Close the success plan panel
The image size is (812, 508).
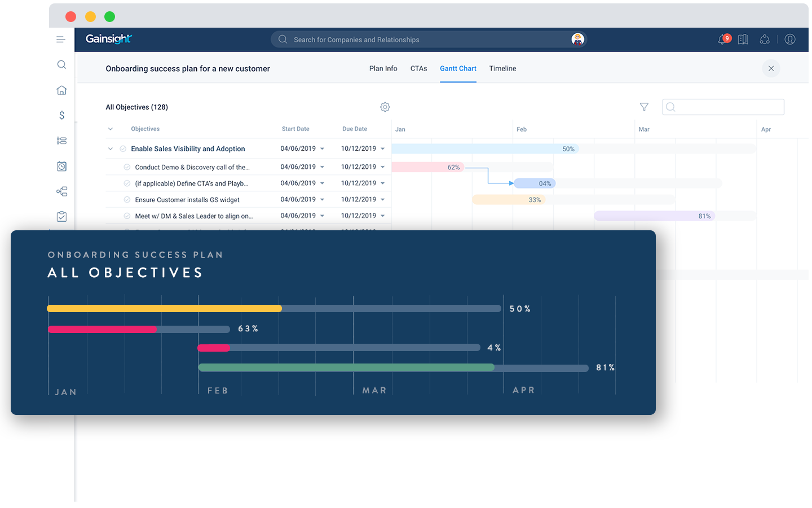pos(771,68)
